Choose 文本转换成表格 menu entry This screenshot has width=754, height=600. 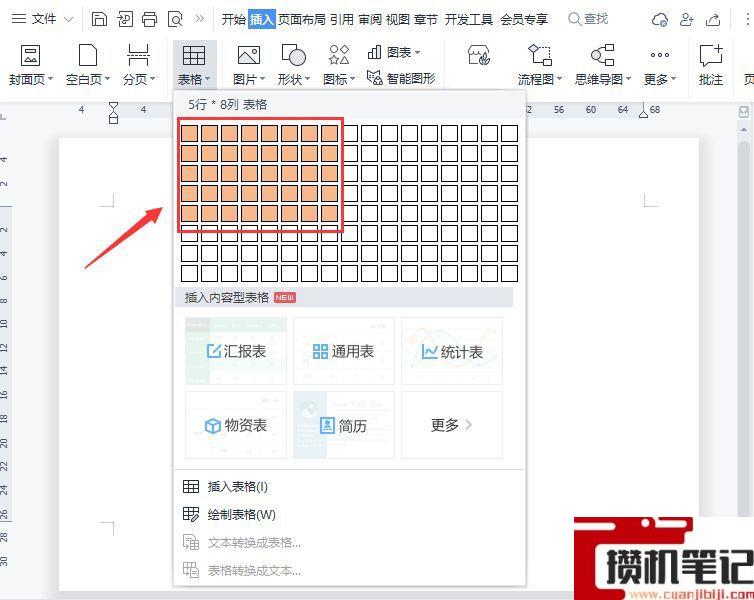350,543
